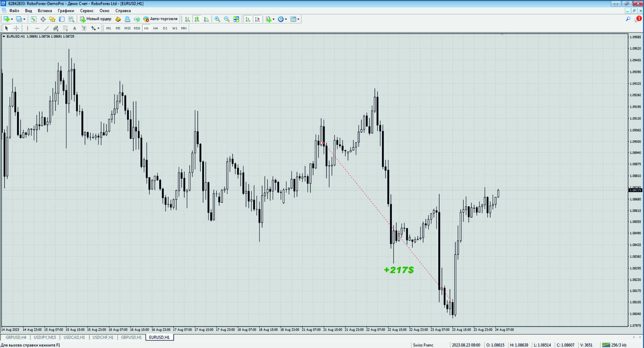
Task: Click the user account icon after MetaEditor
Action: click(127, 19)
